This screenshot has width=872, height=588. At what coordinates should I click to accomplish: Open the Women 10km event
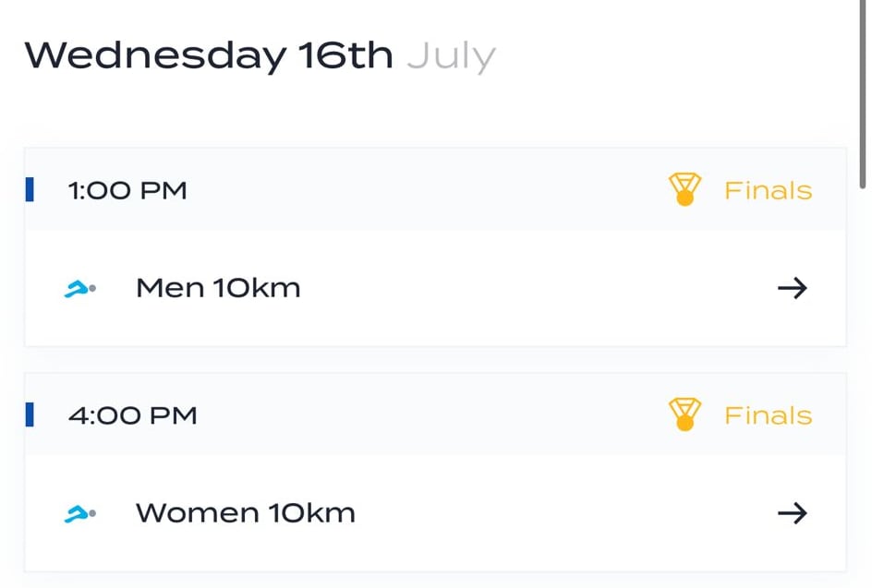click(x=246, y=513)
